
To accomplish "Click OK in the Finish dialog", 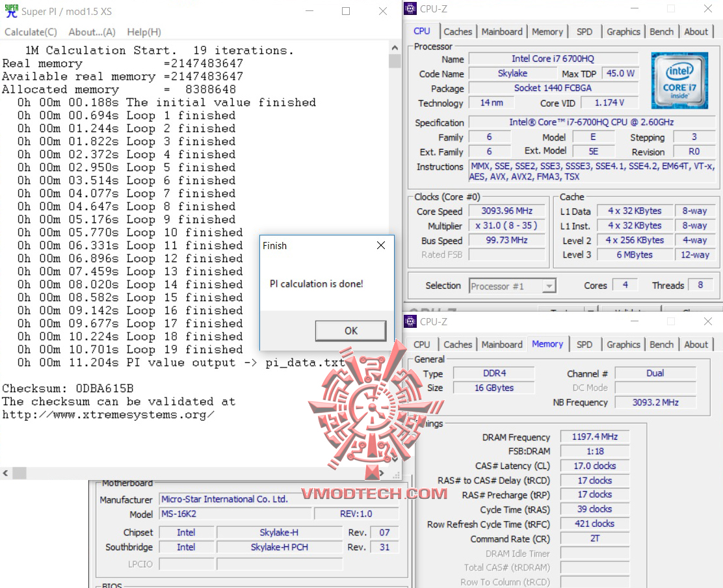I will (350, 330).
